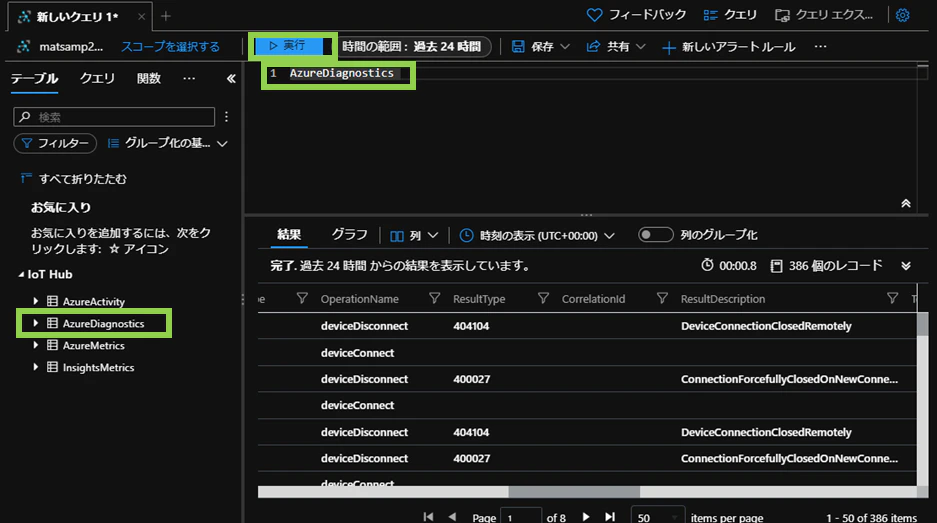Go to first results page
937x523 pixels.
pos(428,516)
